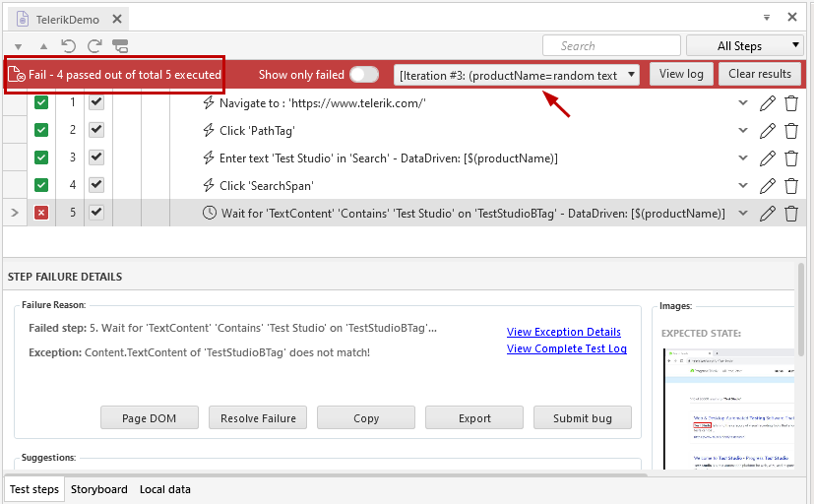This screenshot has width=814, height=504.
Task: Click the move step down arrow
Action: (18, 46)
